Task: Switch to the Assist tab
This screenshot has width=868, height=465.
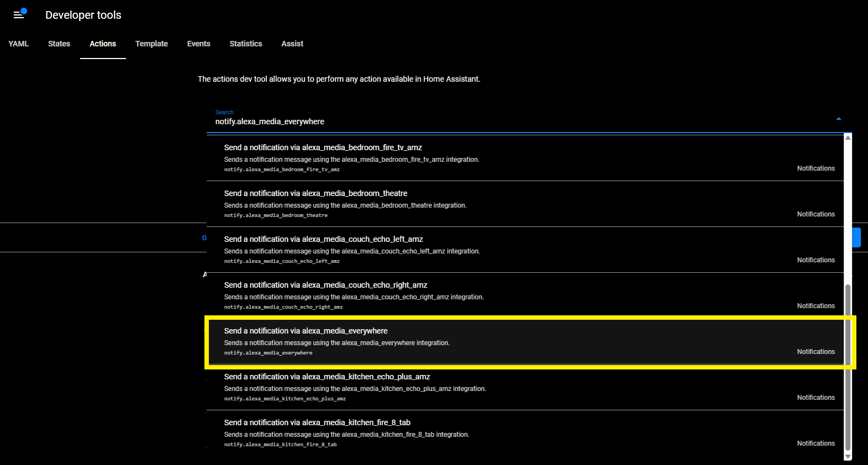Action: click(x=292, y=44)
